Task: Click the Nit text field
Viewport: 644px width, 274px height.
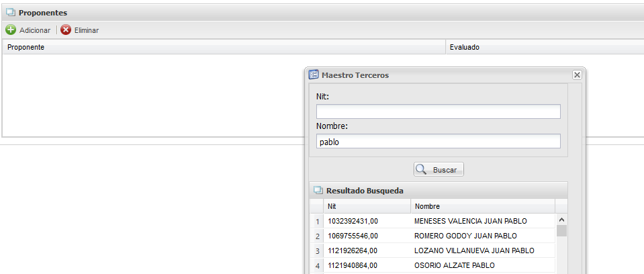Action: coord(438,111)
